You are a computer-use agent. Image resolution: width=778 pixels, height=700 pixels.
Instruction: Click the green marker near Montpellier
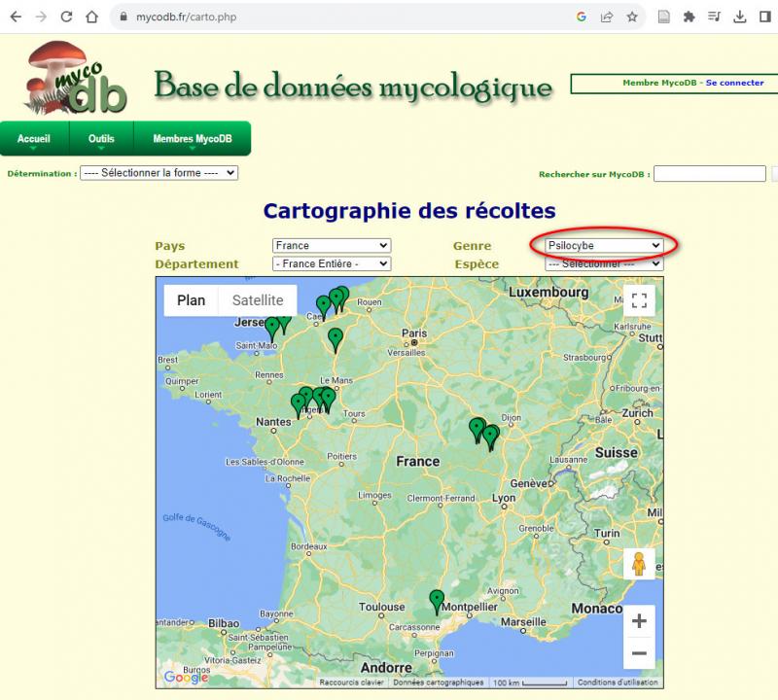coord(437,602)
